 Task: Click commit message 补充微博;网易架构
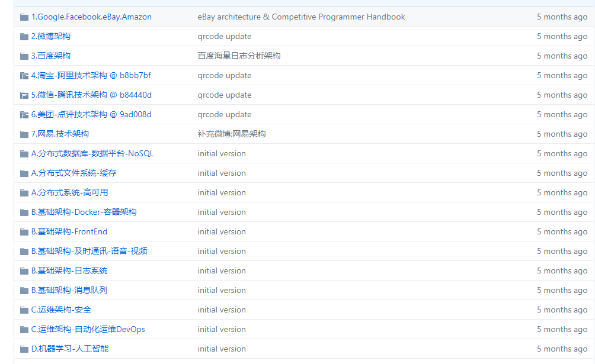coord(232,134)
